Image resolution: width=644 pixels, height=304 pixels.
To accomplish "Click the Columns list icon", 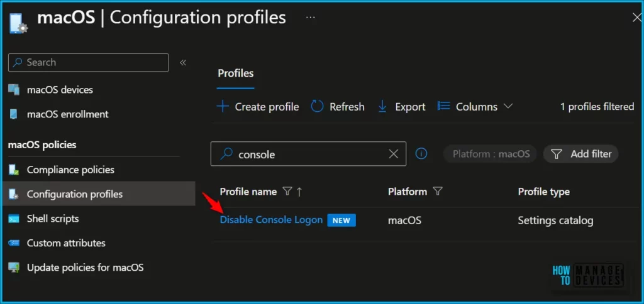I will click(x=444, y=106).
